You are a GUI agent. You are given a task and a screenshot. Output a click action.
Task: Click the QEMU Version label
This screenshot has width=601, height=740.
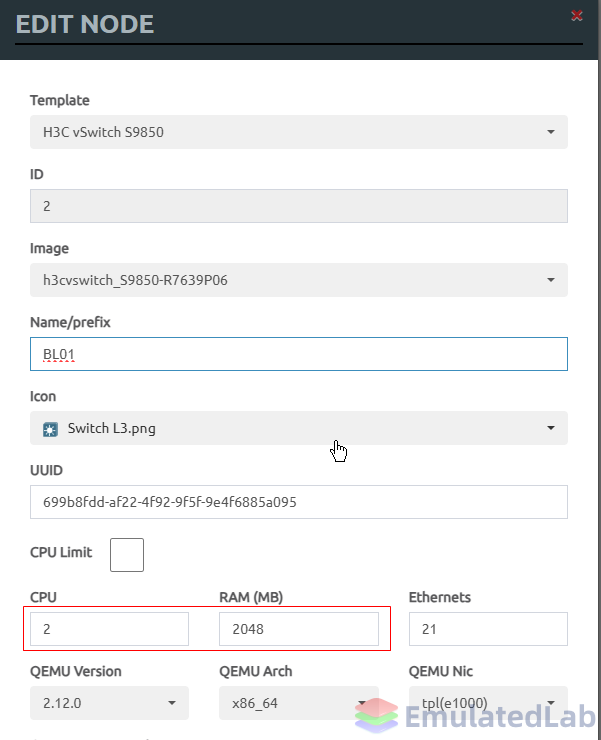(76, 671)
